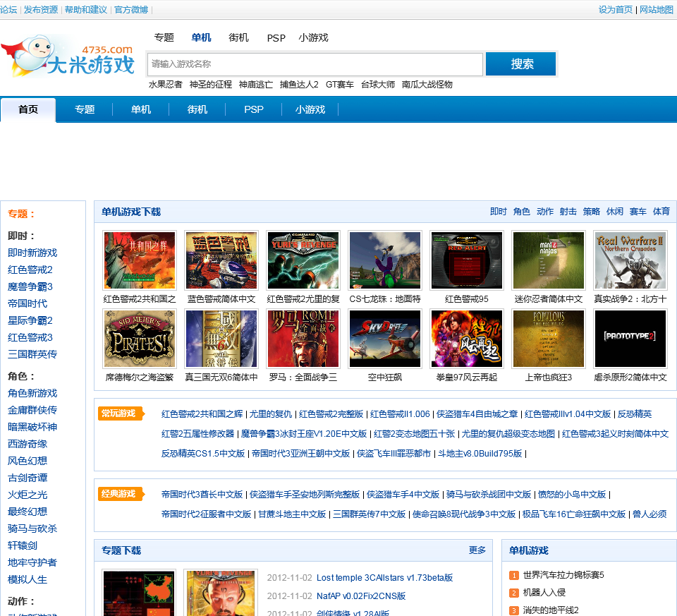Click hot keyword 神庙逃亡 under search box

255,84
